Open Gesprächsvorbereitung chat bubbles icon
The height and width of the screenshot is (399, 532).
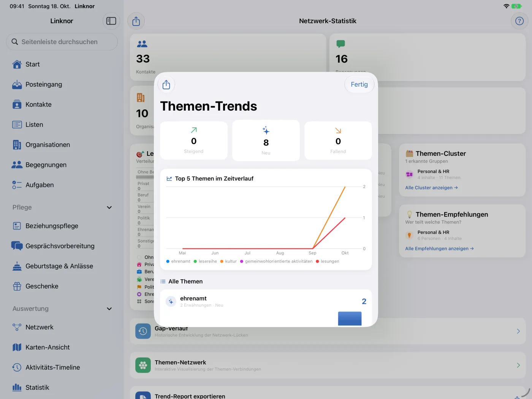point(17,246)
